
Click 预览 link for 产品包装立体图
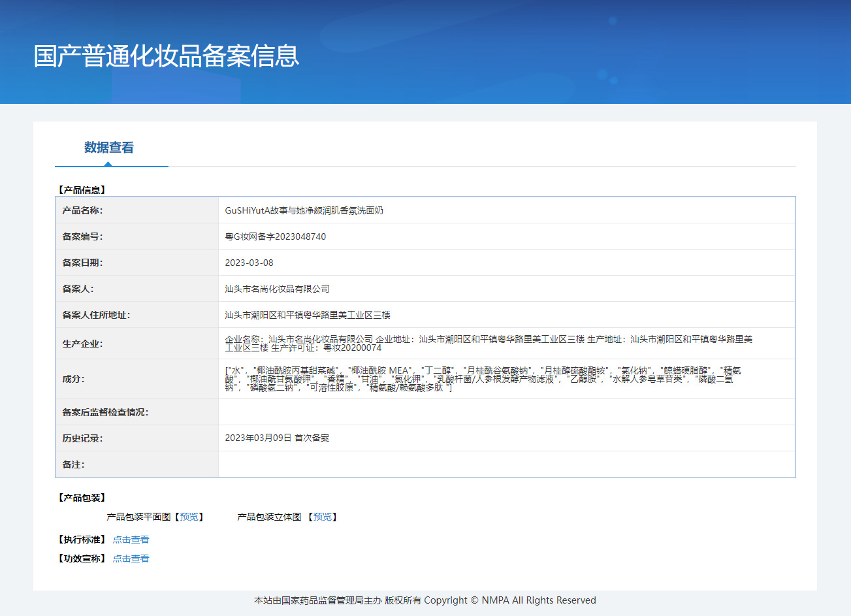[x=322, y=517]
